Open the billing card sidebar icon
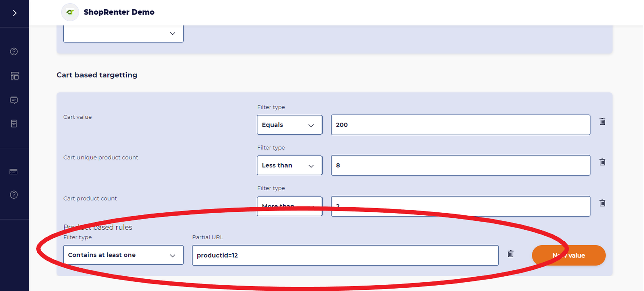 (x=14, y=172)
